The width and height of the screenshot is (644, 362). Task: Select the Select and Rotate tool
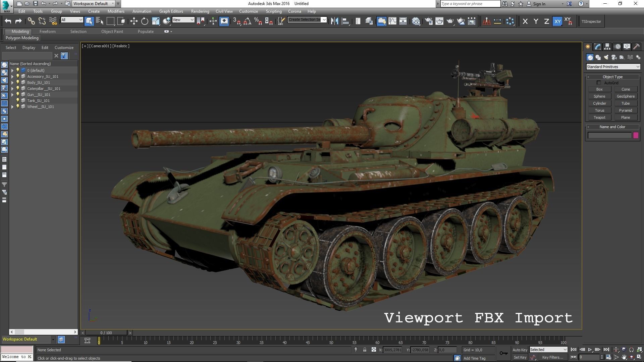[145, 21]
